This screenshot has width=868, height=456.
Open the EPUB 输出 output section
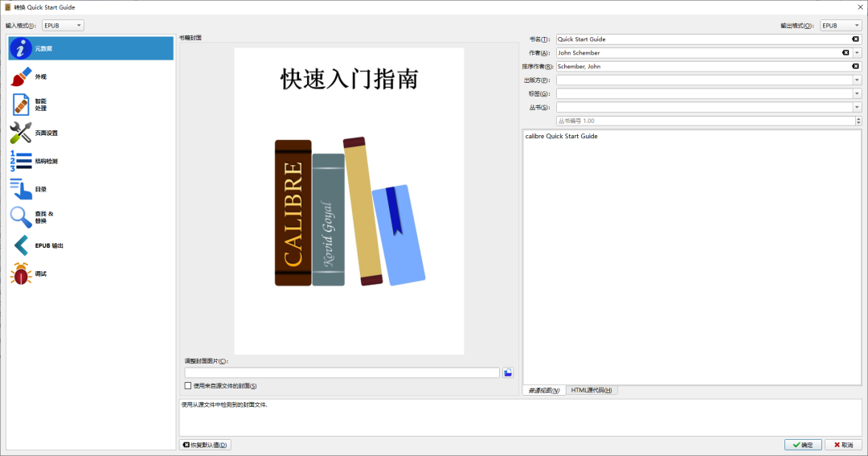click(x=91, y=245)
